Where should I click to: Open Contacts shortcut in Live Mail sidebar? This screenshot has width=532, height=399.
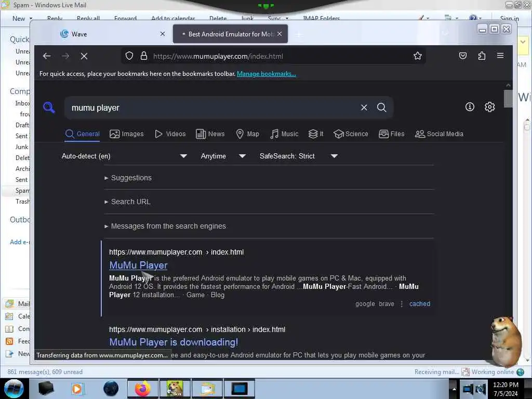coord(18,329)
